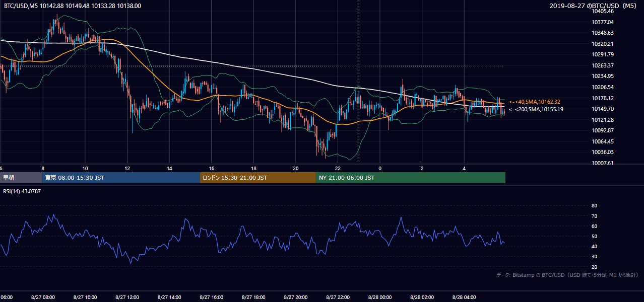Click the 10178.12 price axis value

click(602, 98)
